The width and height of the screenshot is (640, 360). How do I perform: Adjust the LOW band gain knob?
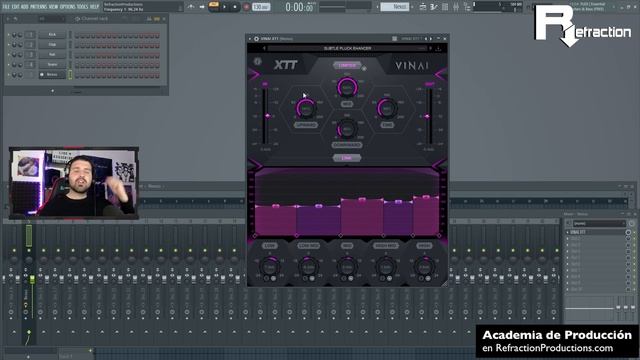pos(270,267)
